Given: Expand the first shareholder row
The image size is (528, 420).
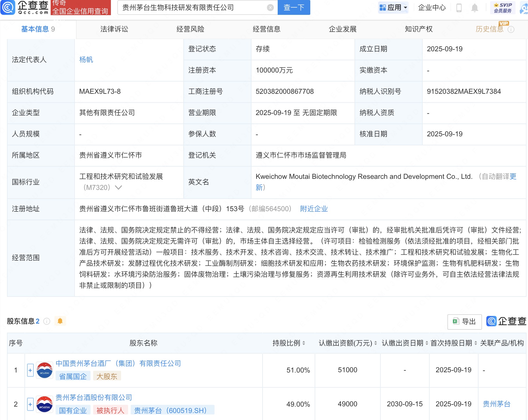Looking at the screenshot, I should 30,370.
